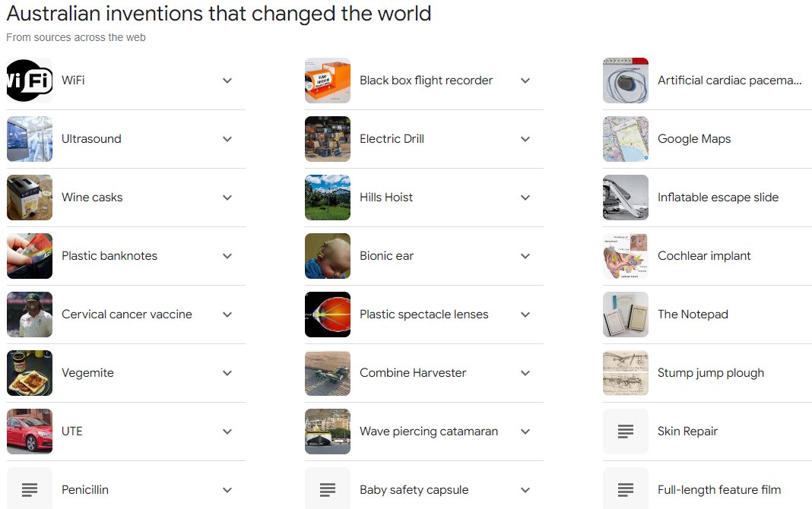The image size is (812, 509).
Task: Click the Hills Hoist thumbnail picture
Action: pyautogui.click(x=328, y=198)
